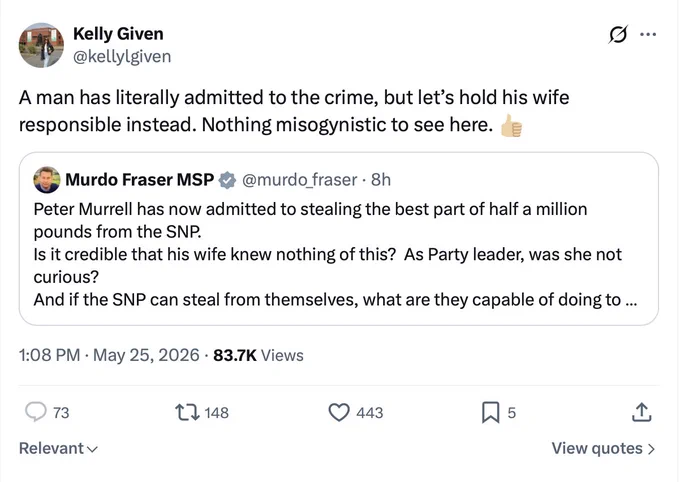View the 83.7K Views analytics
This screenshot has height=482, width=680.
pyautogui.click(x=258, y=355)
